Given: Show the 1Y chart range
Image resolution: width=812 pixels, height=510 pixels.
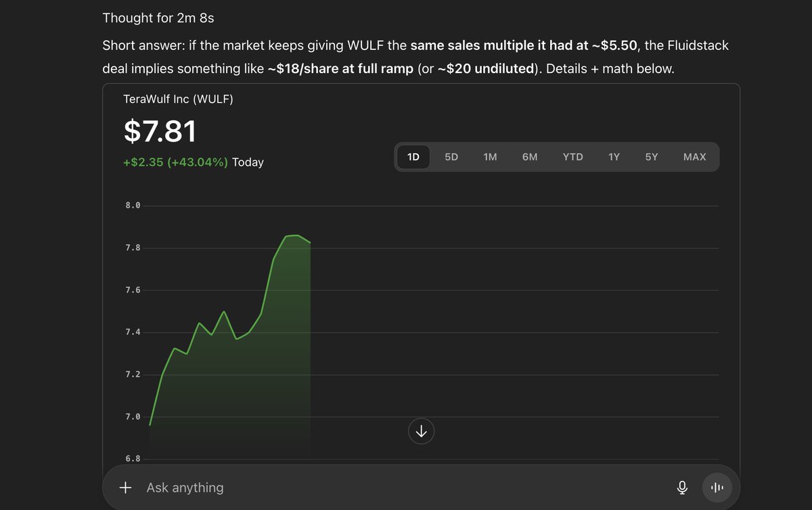Looking at the screenshot, I should (x=614, y=157).
